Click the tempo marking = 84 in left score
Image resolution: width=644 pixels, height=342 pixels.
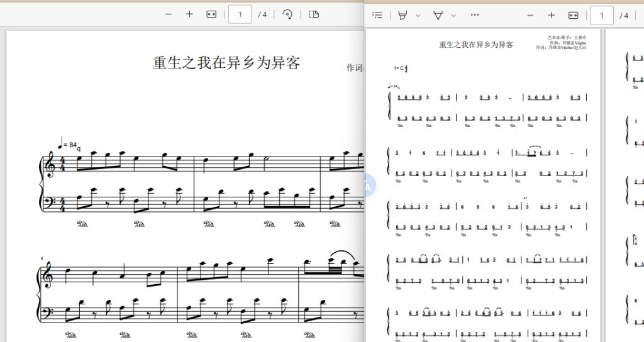point(69,145)
